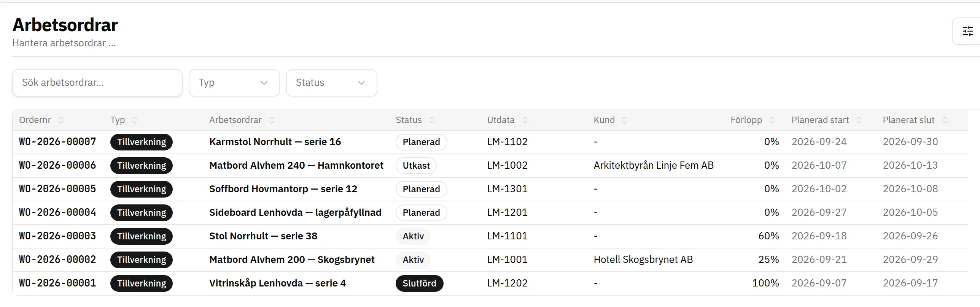Open work order WO-2026-00002

point(57,260)
